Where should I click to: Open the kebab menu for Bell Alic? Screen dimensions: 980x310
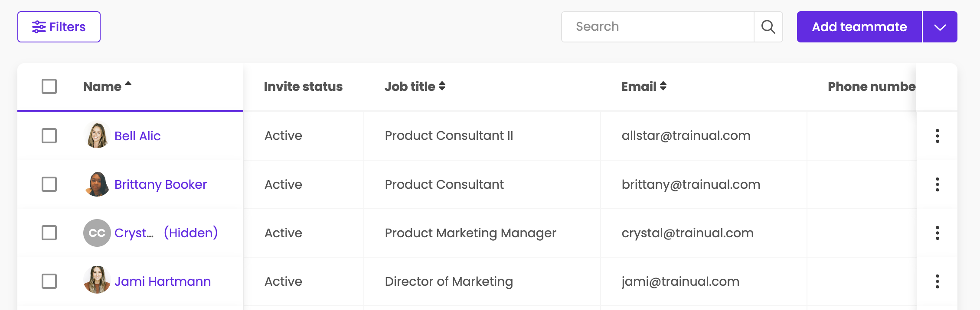tap(937, 136)
